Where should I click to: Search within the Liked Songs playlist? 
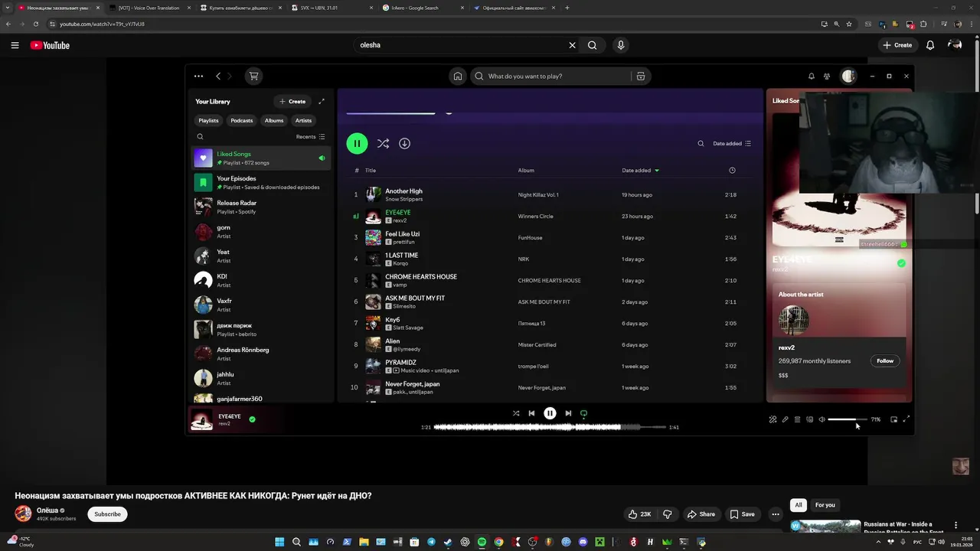click(x=701, y=143)
